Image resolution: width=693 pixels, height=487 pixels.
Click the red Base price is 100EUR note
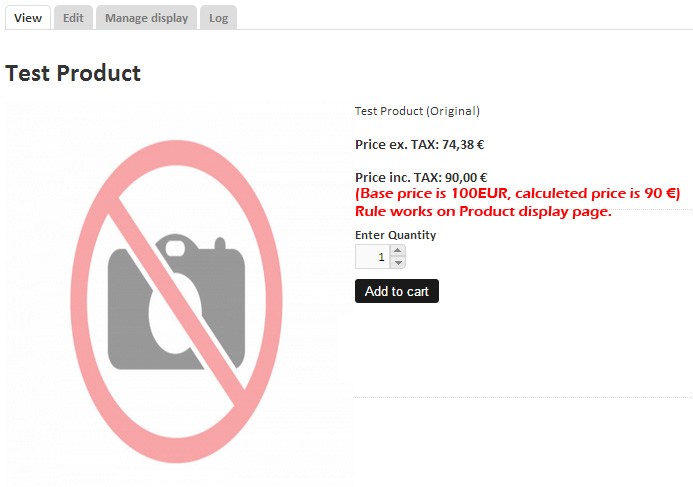point(518,194)
